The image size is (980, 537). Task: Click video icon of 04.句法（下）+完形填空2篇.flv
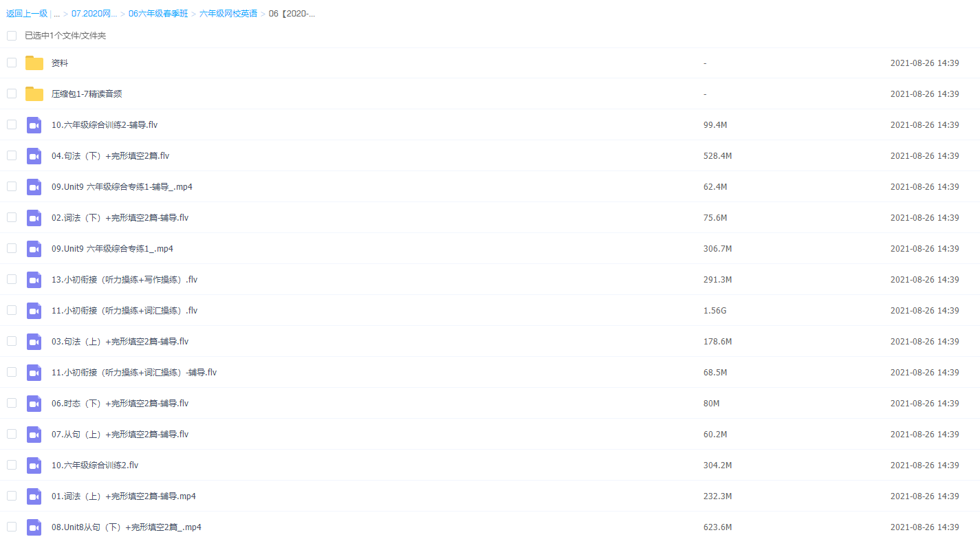click(x=34, y=156)
